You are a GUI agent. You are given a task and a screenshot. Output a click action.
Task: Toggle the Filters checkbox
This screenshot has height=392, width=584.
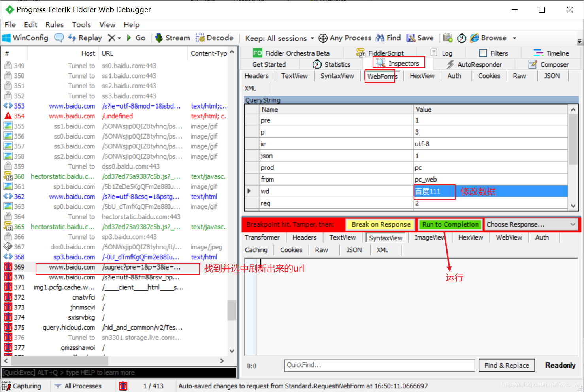point(483,53)
